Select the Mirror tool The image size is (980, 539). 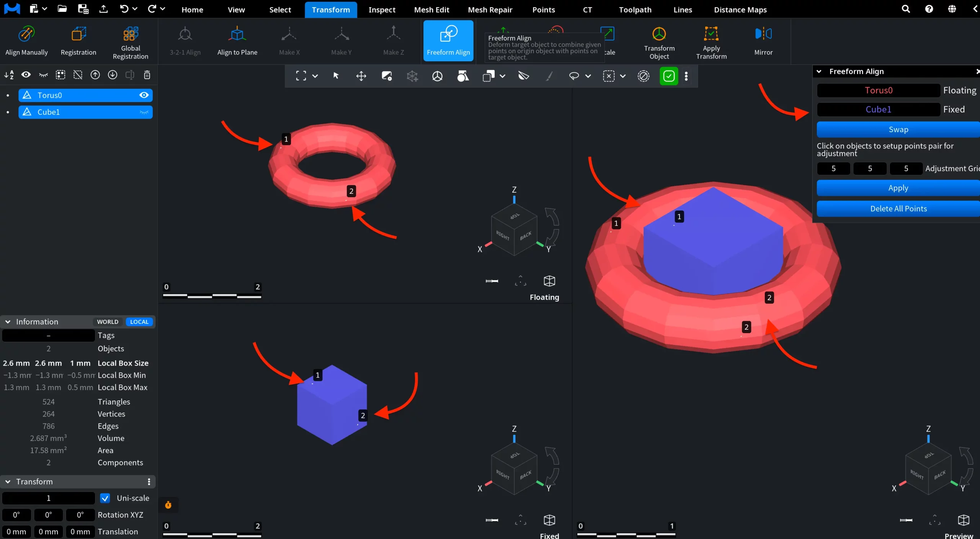click(763, 41)
